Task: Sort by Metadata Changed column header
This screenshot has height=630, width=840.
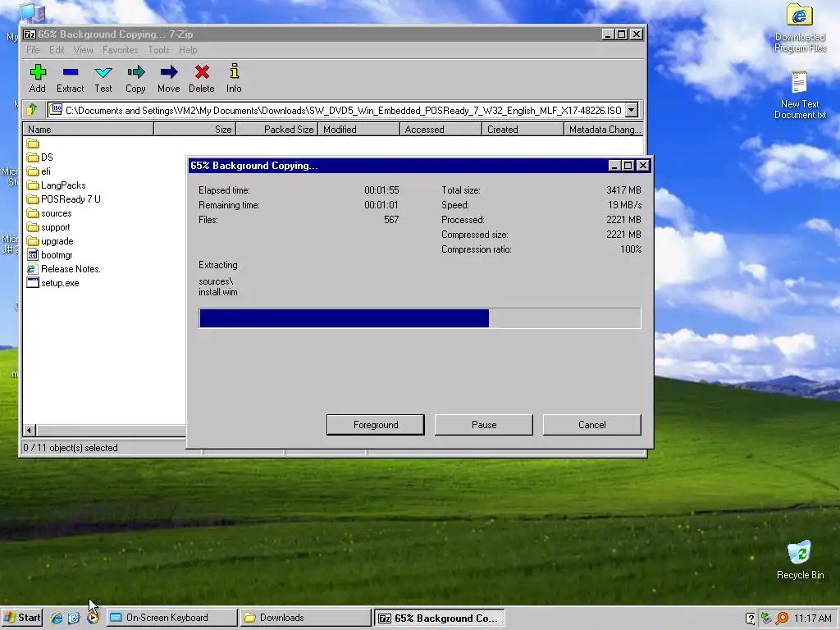Action: pos(604,130)
